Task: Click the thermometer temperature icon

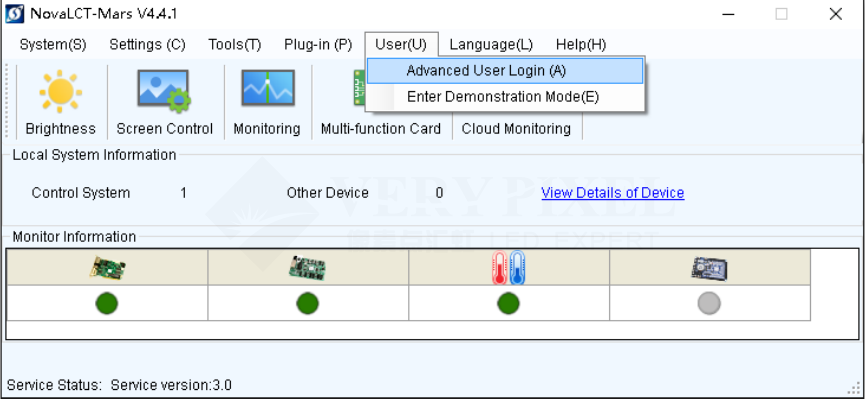Action: [508, 268]
